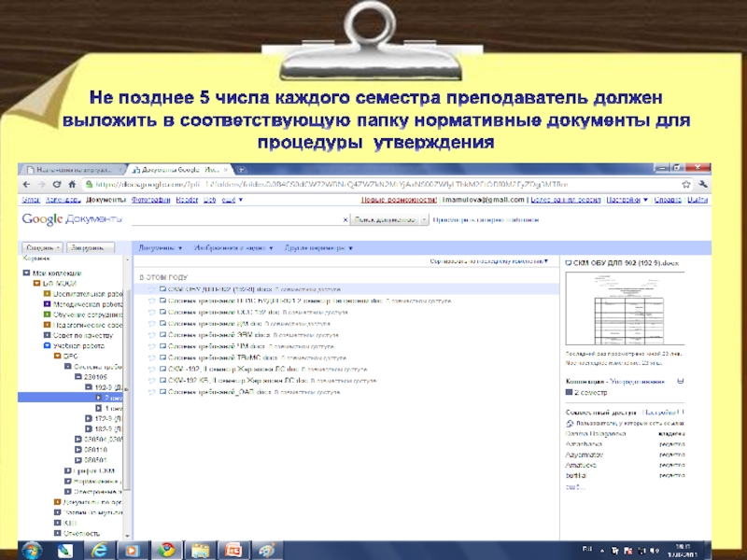Screen dimensions: 747x560
Task: Star the first document in the list
Action: tap(151, 290)
